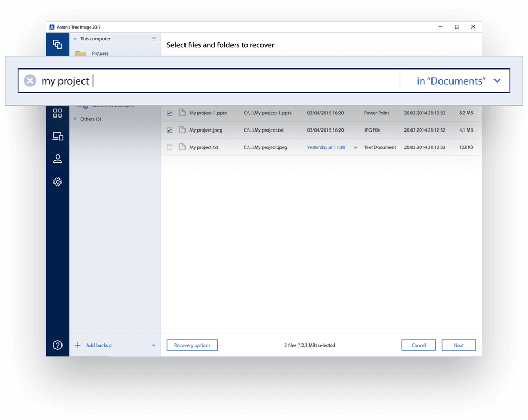Open the Tools grid icon in sidebar
This screenshot has width=528, height=420.
(58, 113)
